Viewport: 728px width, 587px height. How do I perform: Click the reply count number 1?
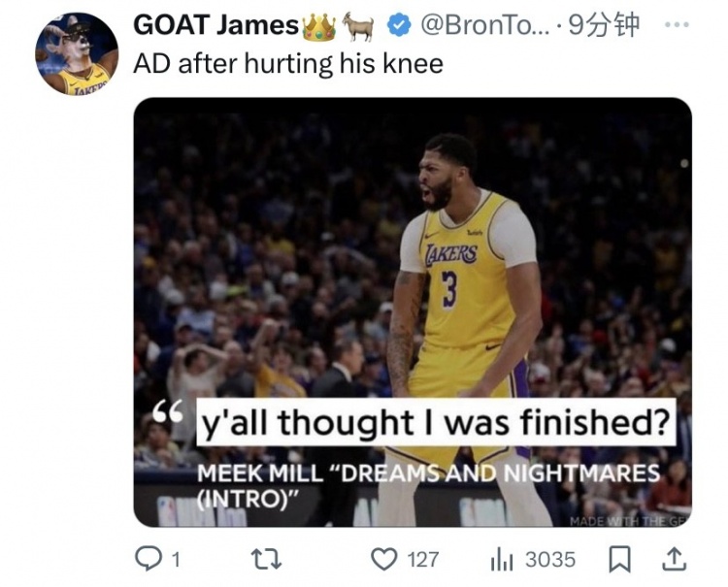pyautogui.click(x=176, y=560)
